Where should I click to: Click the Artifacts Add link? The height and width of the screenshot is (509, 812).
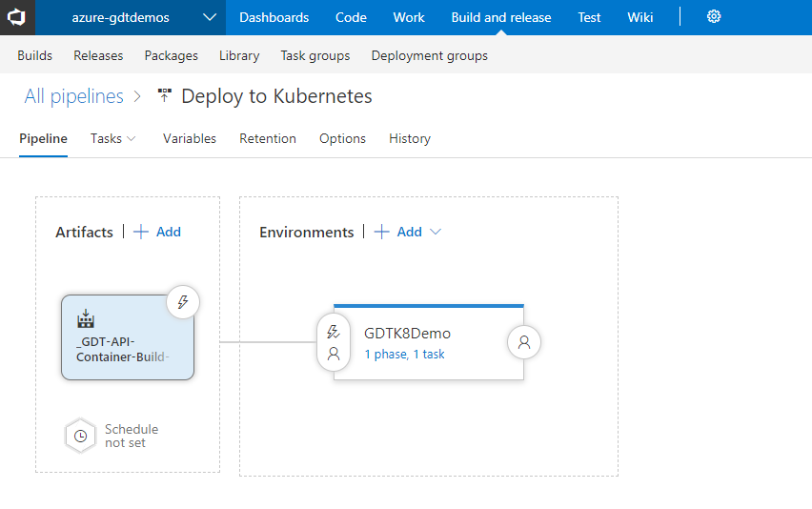coord(169,232)
